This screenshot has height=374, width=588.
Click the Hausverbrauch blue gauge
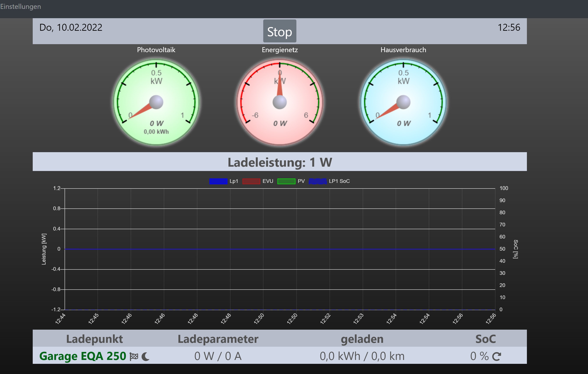[x=403, y=102]
